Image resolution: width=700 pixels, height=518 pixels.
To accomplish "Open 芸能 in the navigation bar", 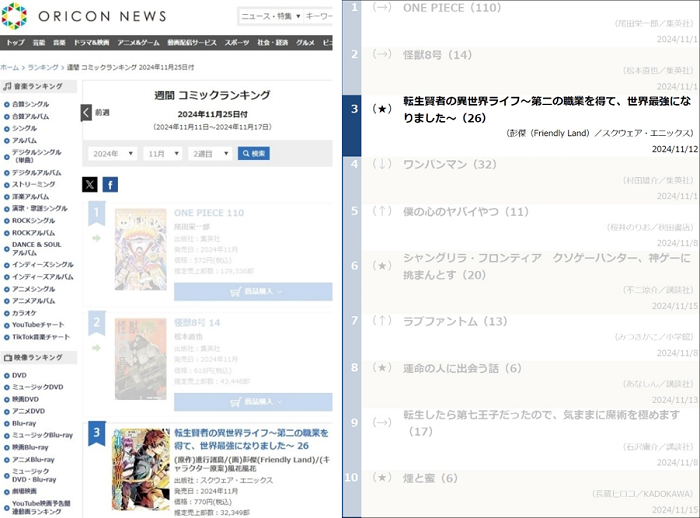I will pyautogui.click(x=39, y=42).
